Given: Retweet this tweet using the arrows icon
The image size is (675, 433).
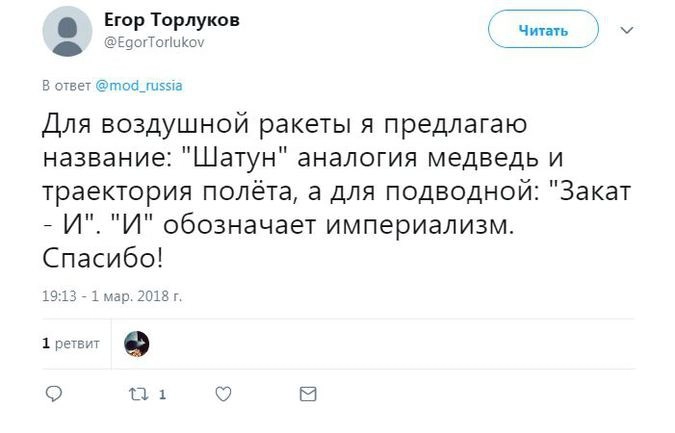Looking at the screenshot, I should point(140,394).
